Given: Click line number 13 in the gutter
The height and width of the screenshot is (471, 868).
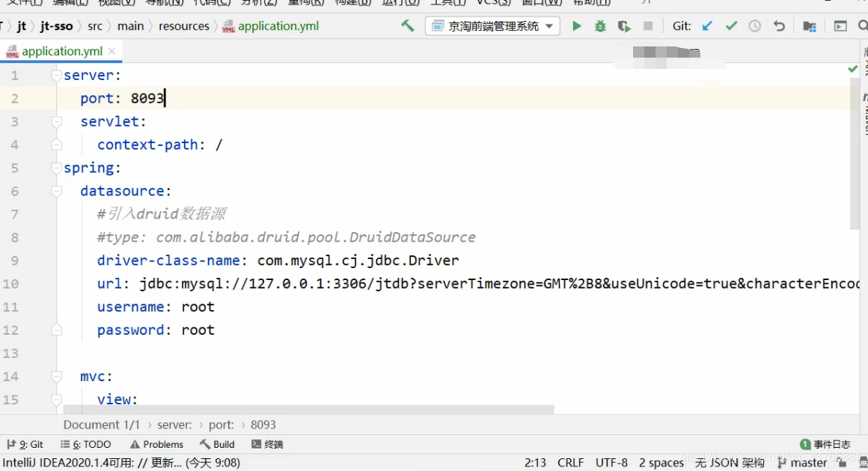Looking at the screenshot, I should (11, 353).
